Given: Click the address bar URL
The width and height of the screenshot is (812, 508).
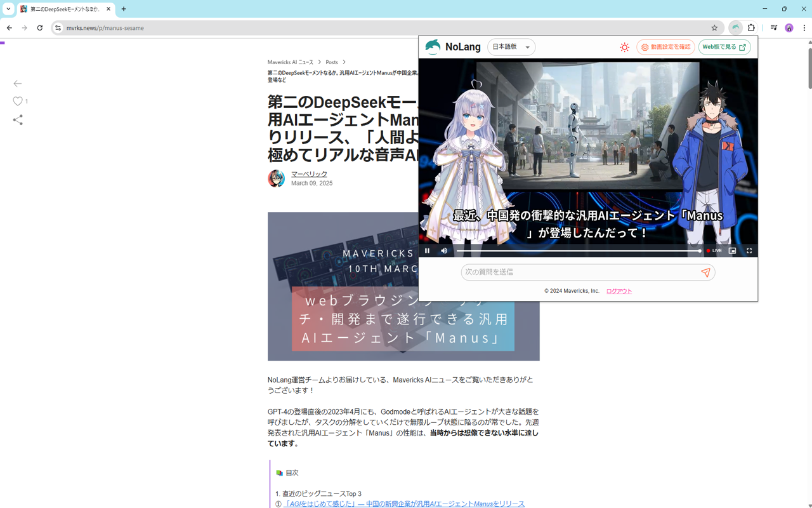Looking at the screenshot, I should pos(105,28).
